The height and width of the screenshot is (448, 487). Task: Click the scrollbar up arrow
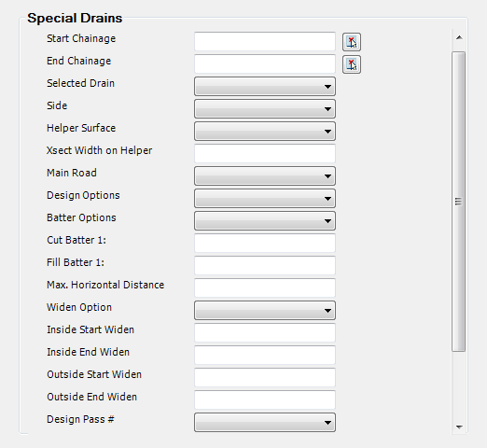tap(459, 38)
